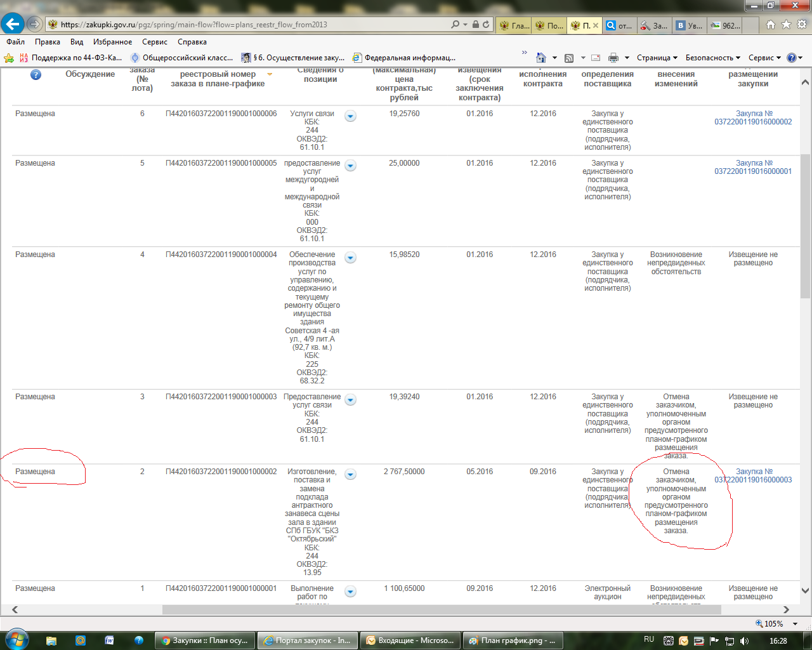Open link Закупка № 0372200119016000001
Viewport: 812px width, 650px height.
[x=753, y=168]
